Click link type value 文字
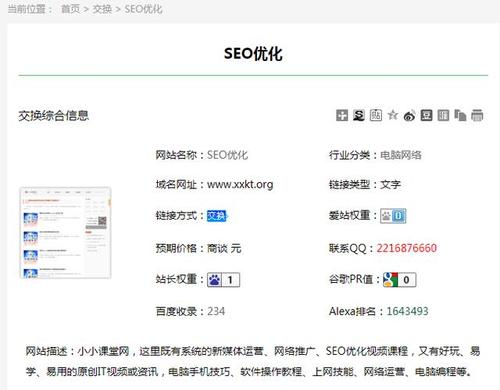 point(390,184)
